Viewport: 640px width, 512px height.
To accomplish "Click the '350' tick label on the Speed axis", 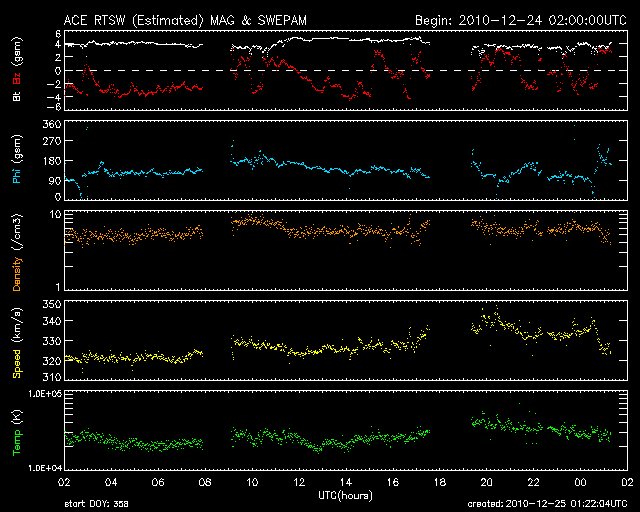I will pyautogui.click(x=52, y=304).
